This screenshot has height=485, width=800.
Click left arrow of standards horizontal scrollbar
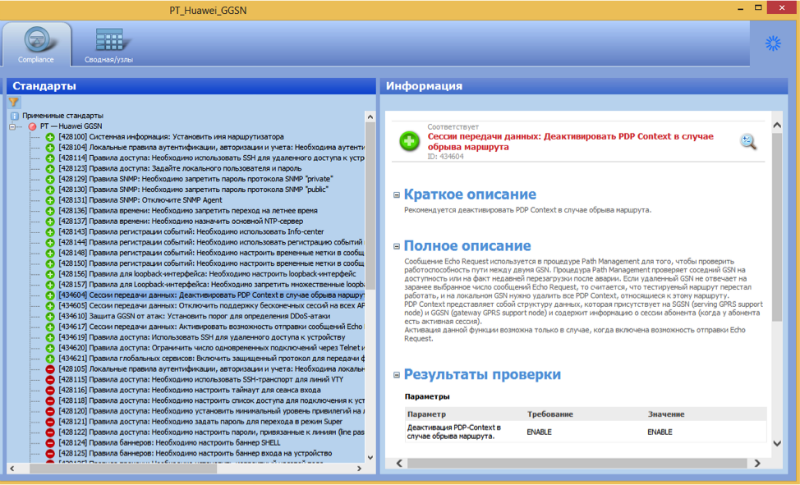tap(13, 468)
